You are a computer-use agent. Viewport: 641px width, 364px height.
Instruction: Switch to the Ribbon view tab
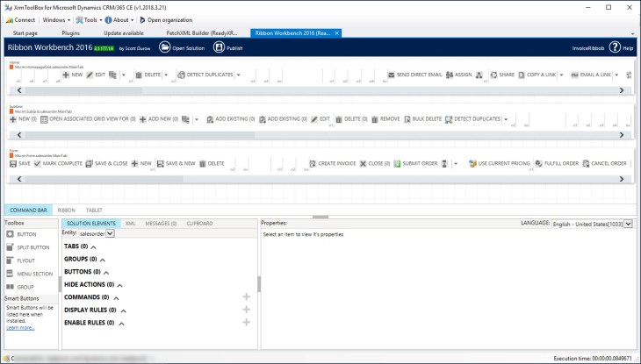tap(67, 211)
